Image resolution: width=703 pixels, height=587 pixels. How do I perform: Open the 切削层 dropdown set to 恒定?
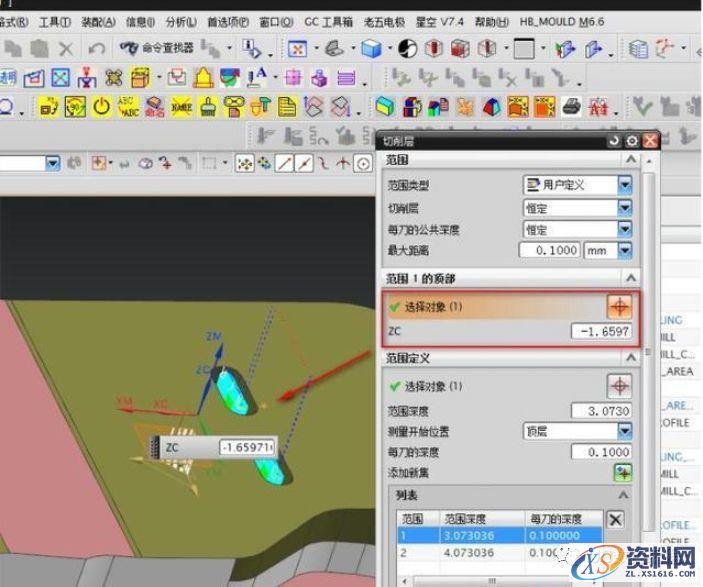pyautogui.click(x=625, y=207)
